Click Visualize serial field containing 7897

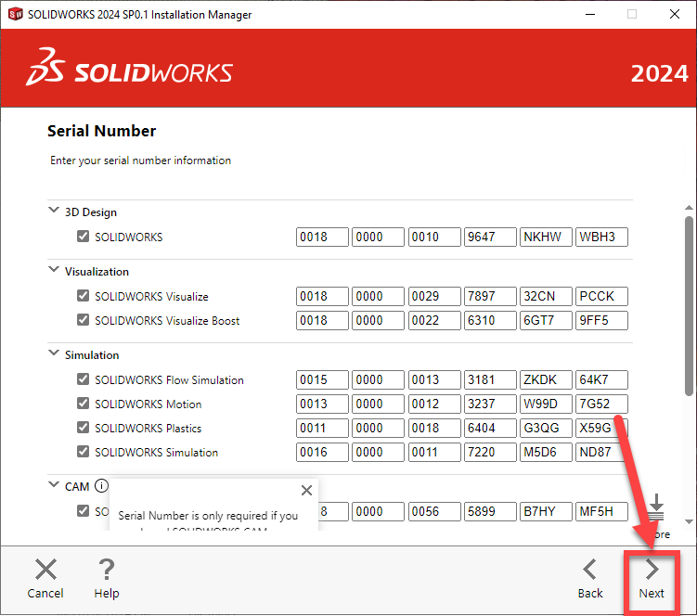[490, 297]
